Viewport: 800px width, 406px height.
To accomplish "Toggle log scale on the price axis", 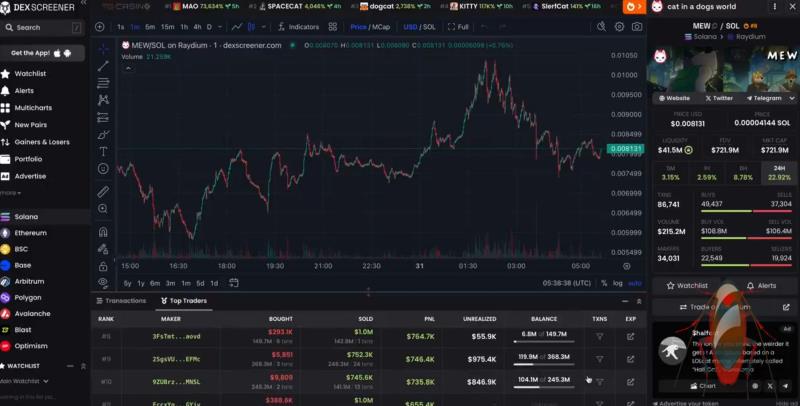I will [617, 283].
